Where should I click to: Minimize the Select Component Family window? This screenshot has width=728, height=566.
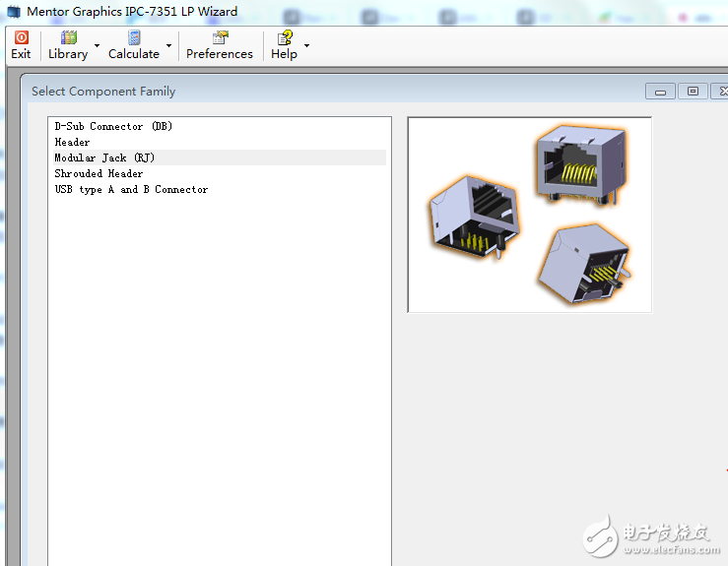pos(660,92)
